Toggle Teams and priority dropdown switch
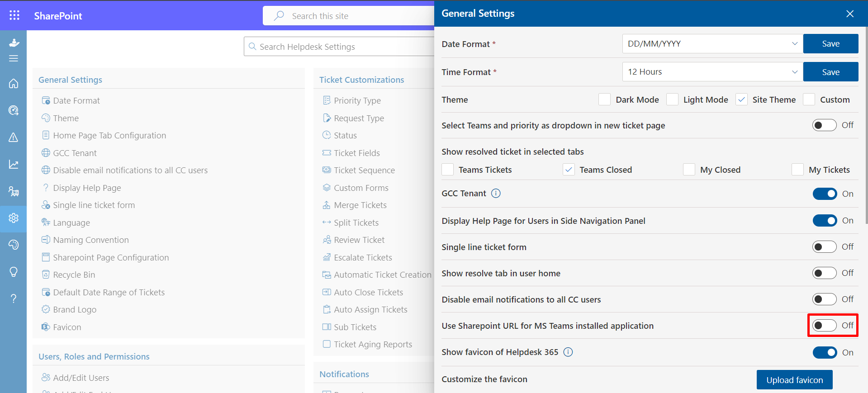The width and height of the screenshot is (868, 393). [824, 125]
